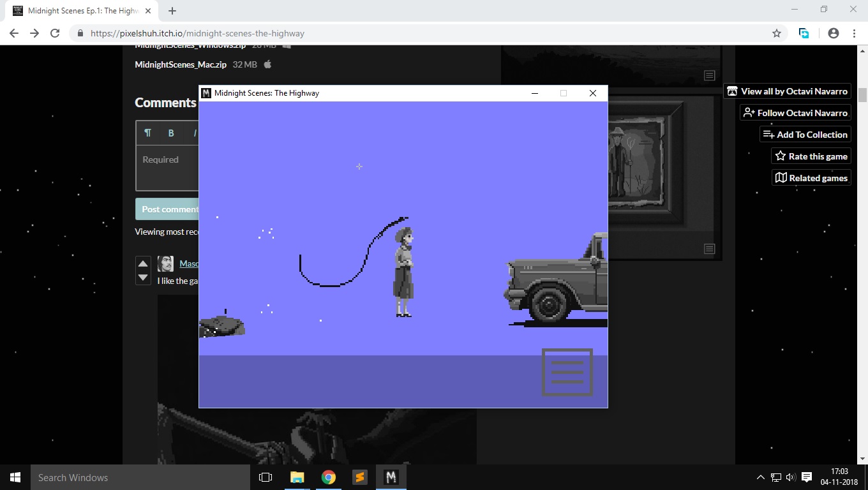Show hidden system tray icons
Screen dimensions: 868x490
click(760, 477)
